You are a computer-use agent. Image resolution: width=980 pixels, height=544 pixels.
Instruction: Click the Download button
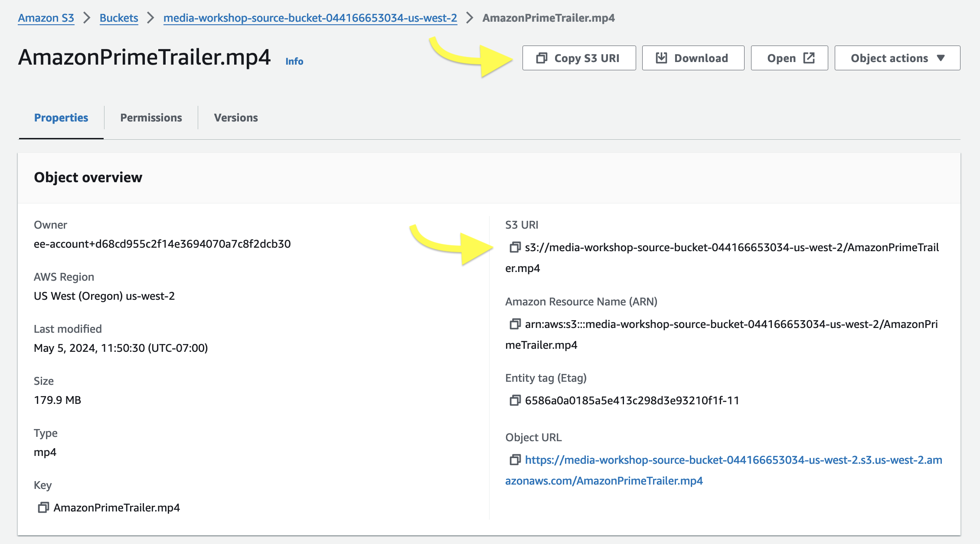(x=693, y=58)
